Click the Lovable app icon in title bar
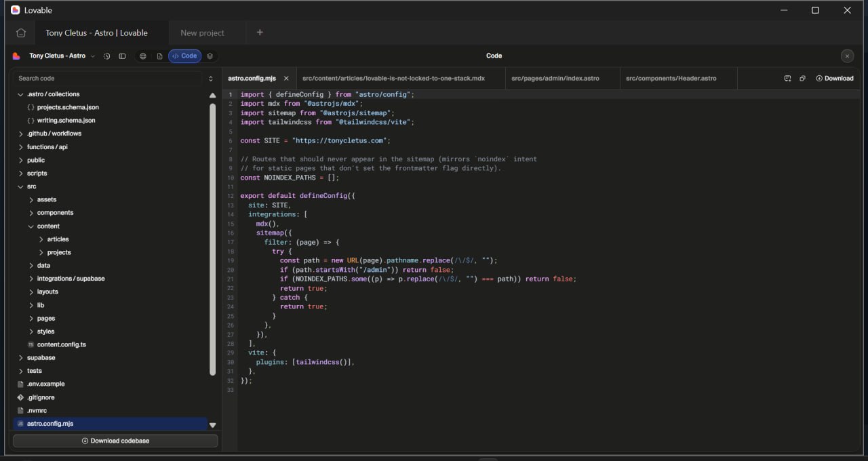Image resolution: width=868 pixels, height=461 pixels. (16, 10)
